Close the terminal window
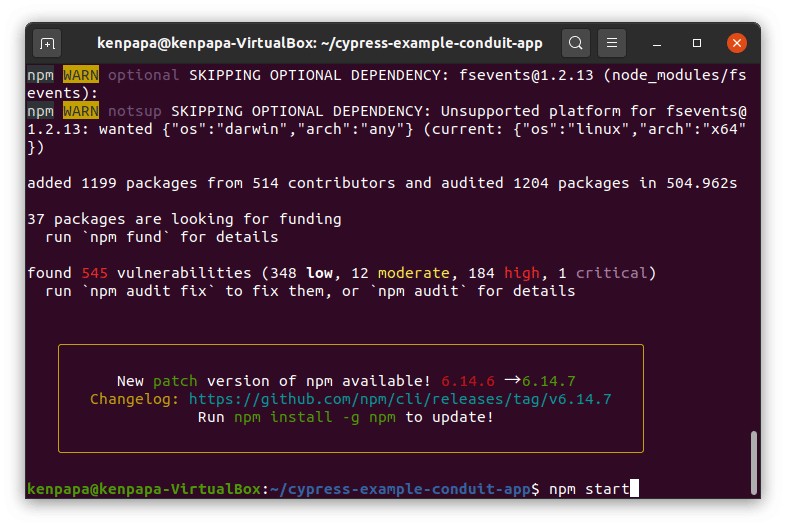The height and width of the screenshot is (527, 786). [736, 43]
